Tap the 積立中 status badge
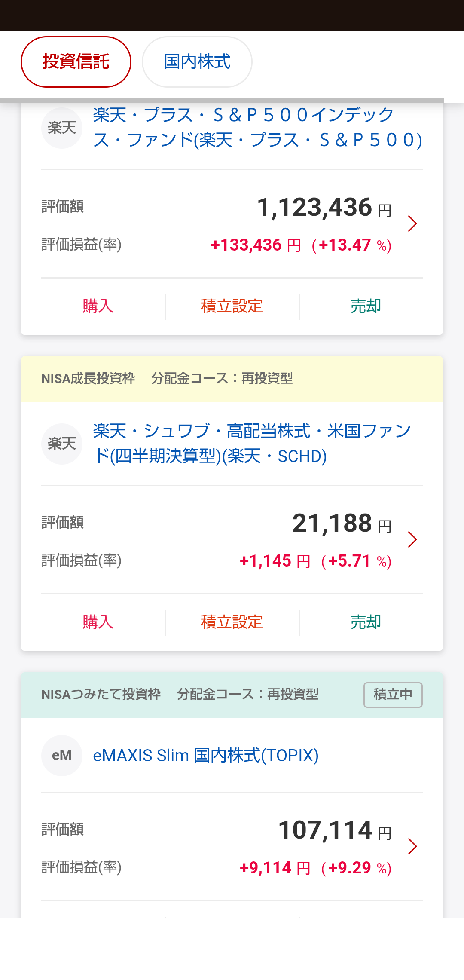This screenshot has width=464, height=980. 393,695
